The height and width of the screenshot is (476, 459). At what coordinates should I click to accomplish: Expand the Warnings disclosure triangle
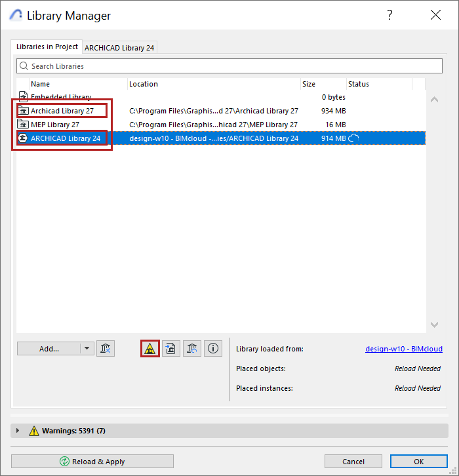(x=18, y=431)
